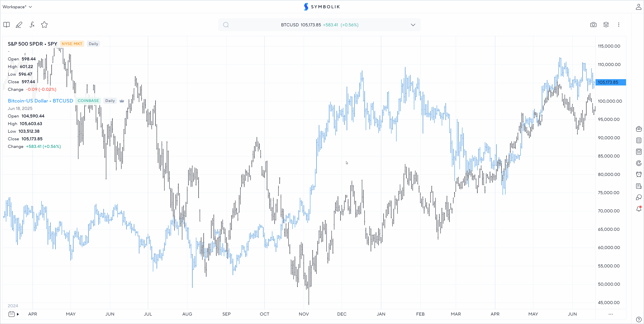Open the alarm clock alerts panel

point(638,174)
